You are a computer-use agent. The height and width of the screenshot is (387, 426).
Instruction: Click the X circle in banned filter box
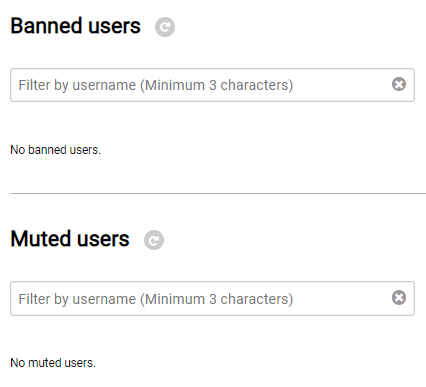click(x=399, y=84)
